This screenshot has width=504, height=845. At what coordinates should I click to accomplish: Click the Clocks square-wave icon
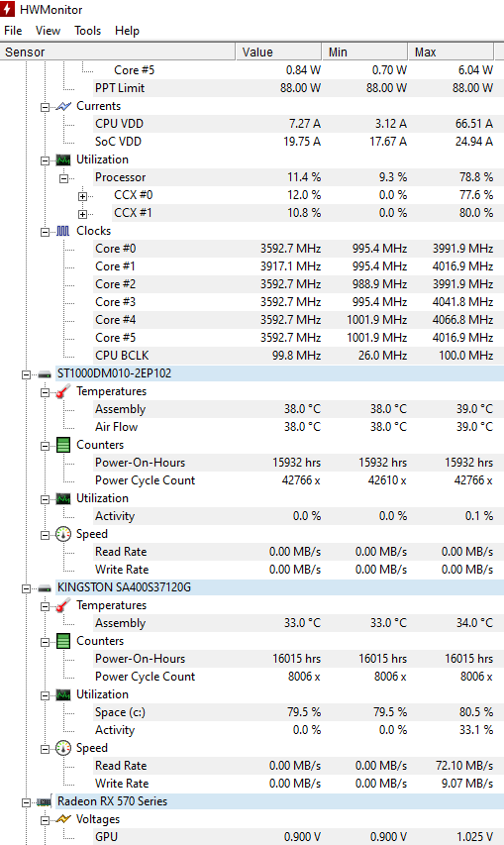pos(63,231)
